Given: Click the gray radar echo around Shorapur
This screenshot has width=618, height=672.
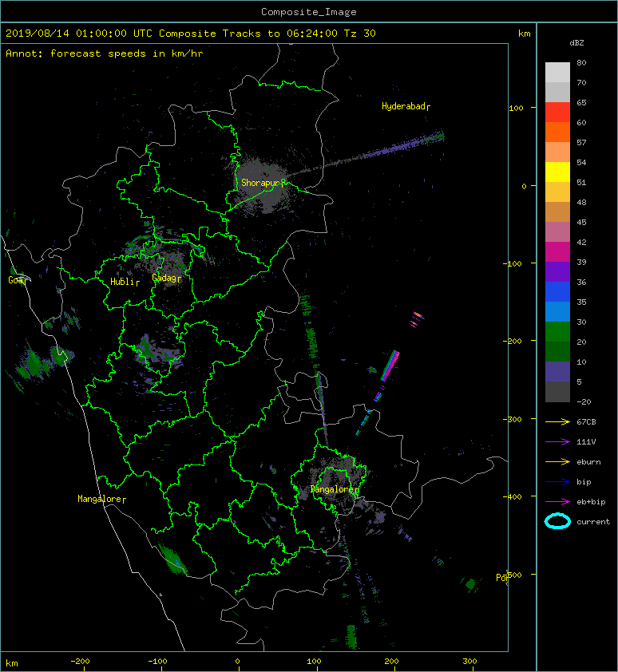Looking at the screenshot, I should [263, 184].
